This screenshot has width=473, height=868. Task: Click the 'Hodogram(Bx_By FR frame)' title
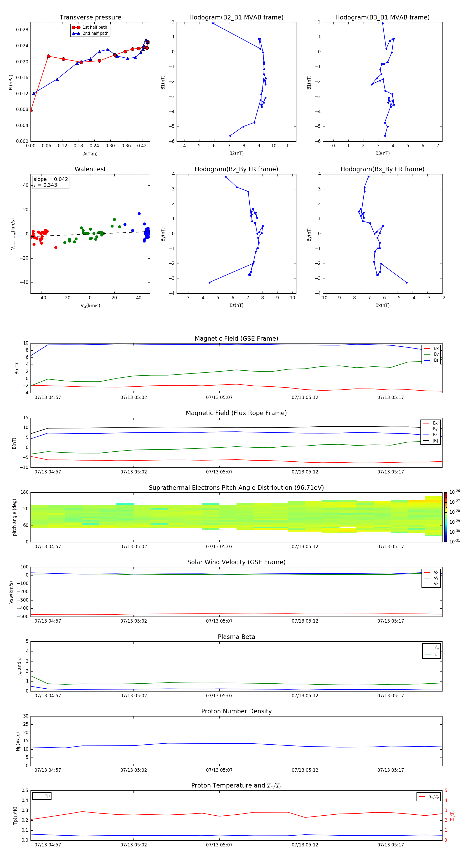click(382, 169)
